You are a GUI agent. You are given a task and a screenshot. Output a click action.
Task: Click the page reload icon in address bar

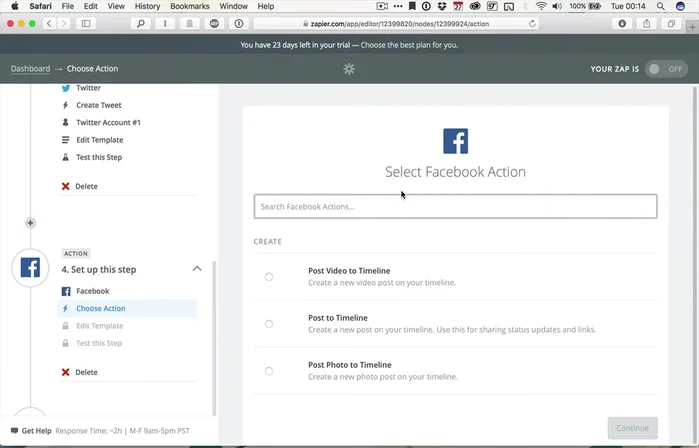(532, 23)
